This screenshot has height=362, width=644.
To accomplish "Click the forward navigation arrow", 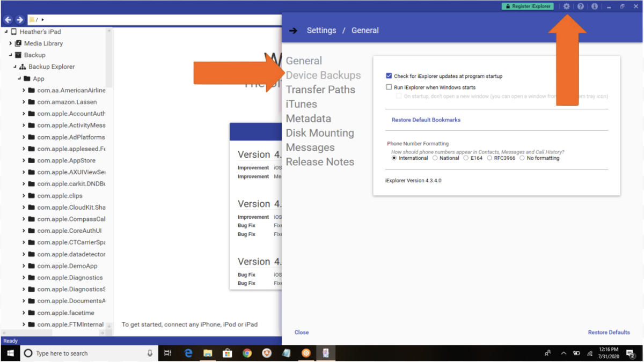I will pyautogui.click(x=20, y=20).
